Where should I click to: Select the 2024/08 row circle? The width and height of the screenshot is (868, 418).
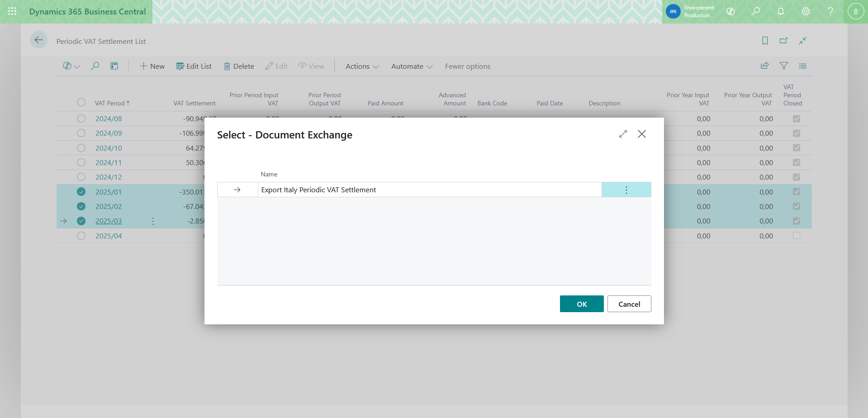[x=81, y=119]
